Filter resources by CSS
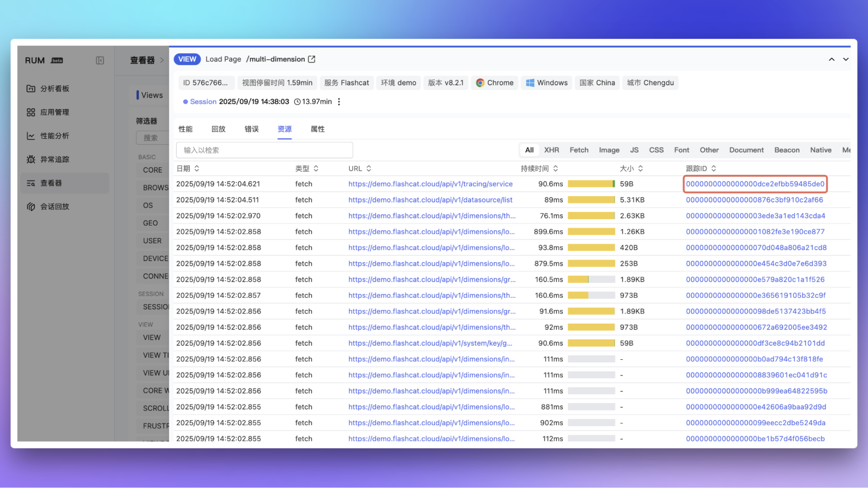This screenshot has height=488, width=868. pyautogui.click(x=656, y=150)
